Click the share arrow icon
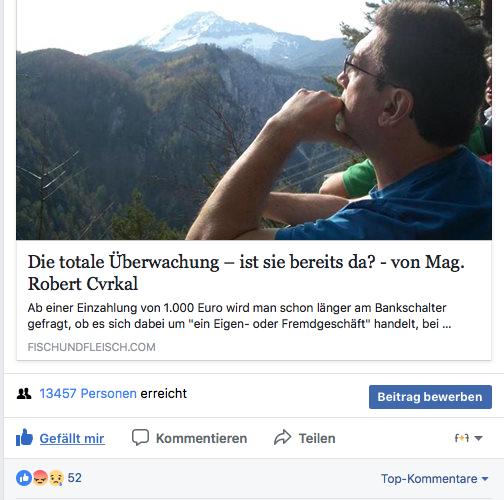Viewport: 504px width, 500px height. click(x=282, y=437)
